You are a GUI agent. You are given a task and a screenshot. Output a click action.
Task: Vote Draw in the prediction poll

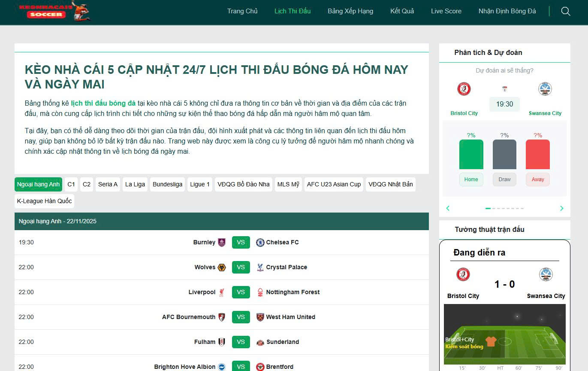[x=504, y=179]
